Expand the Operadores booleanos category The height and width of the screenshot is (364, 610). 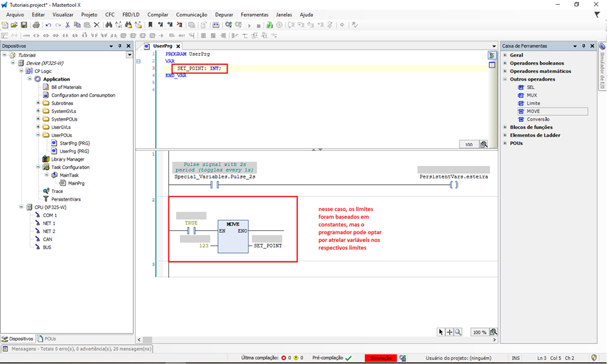(x=505, y=63)
